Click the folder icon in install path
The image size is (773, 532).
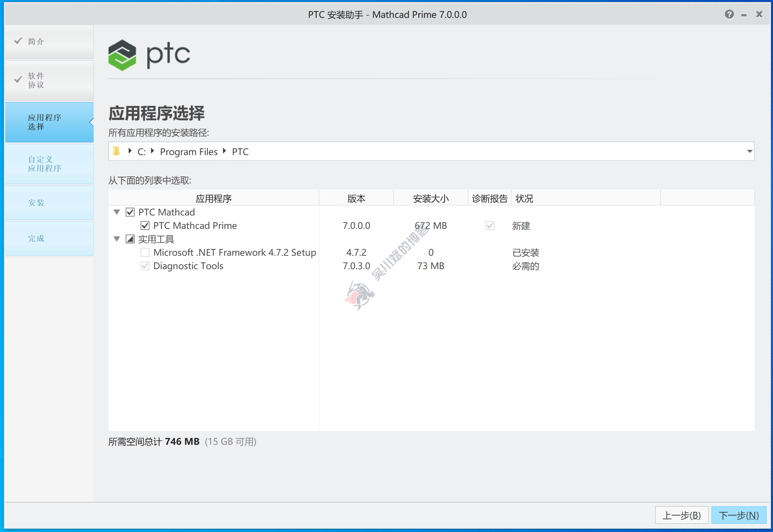click(x=117, y=151)
